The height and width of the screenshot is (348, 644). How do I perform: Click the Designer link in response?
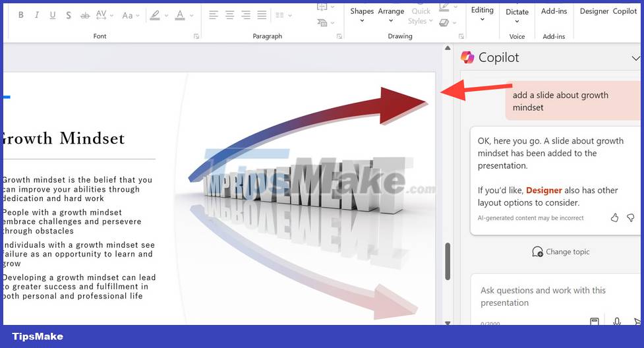(544, 190)
